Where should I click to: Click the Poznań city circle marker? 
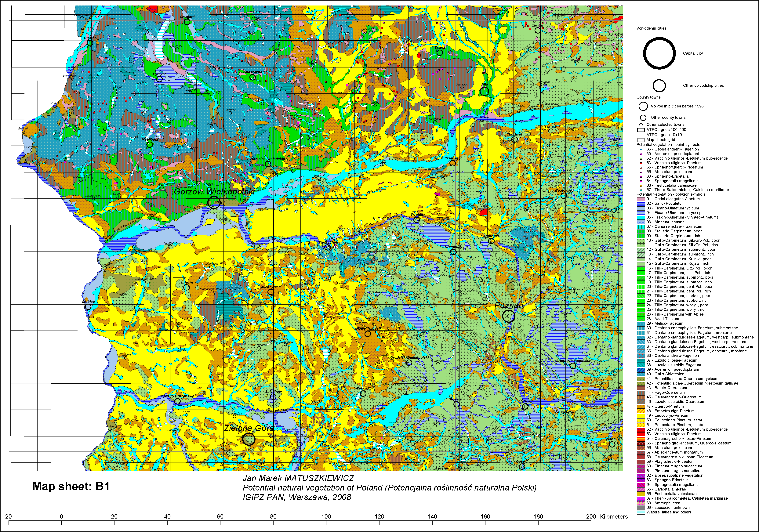coord(508,316)
